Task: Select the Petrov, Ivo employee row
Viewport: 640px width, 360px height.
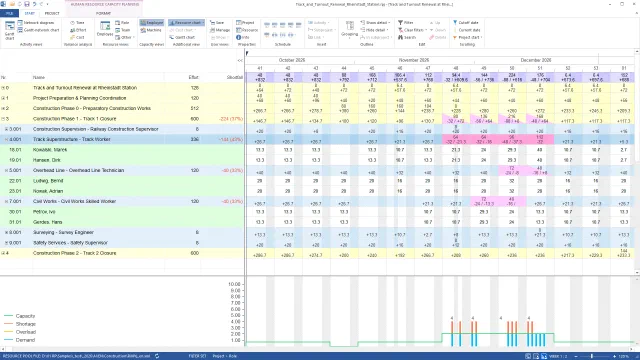Action: click(122, 212)
